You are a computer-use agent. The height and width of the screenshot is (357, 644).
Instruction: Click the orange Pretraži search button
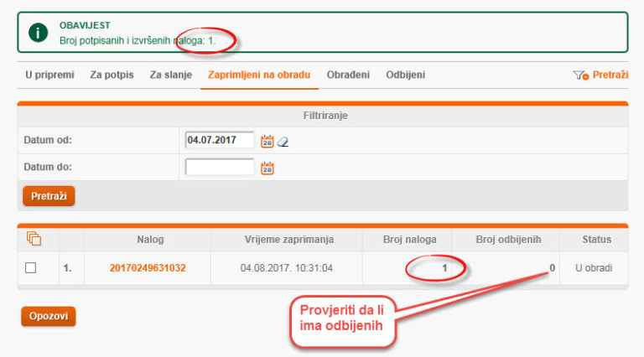(49, 196)
